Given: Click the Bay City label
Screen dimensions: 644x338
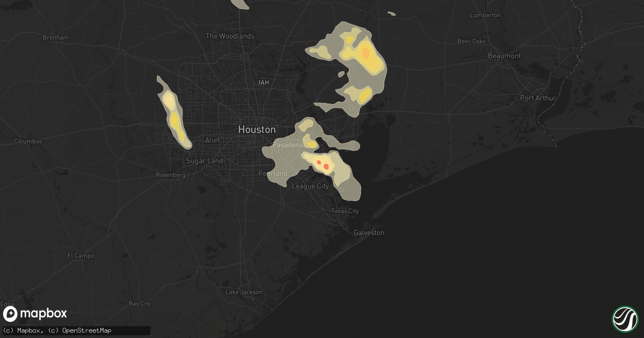Looking at the screenshot, I should pyautogui.click(x=140, y=304).
